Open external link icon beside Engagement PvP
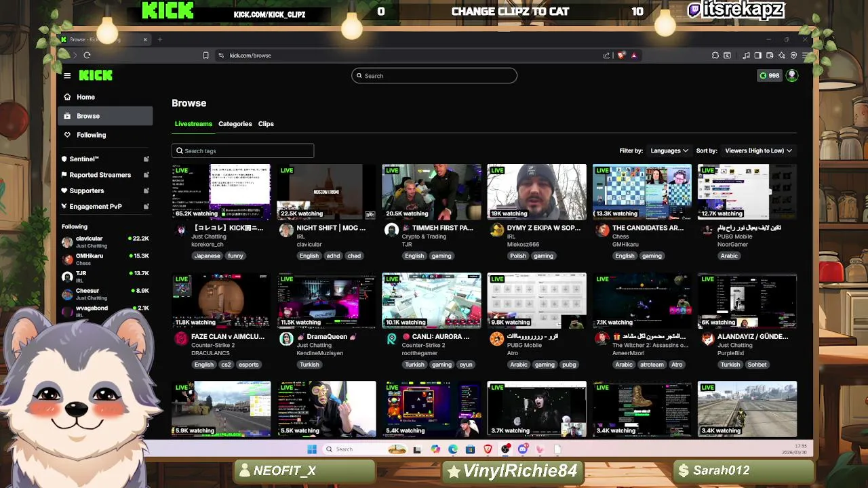 [x=146, y=206]
